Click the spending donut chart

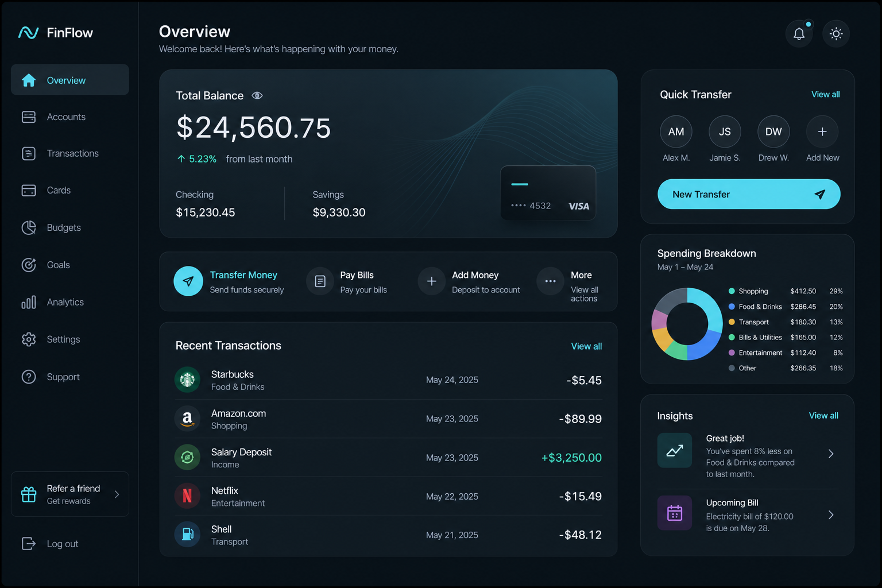[x=687, y=324]
